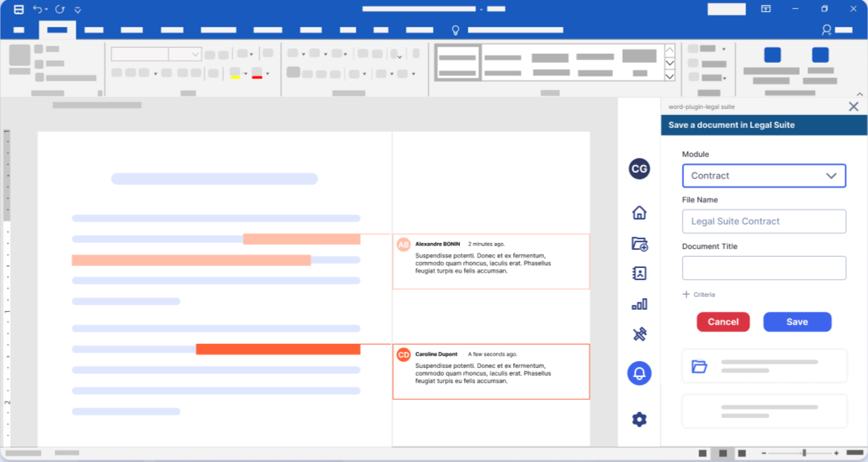Open the contacts address book icon

pos(639,273)
